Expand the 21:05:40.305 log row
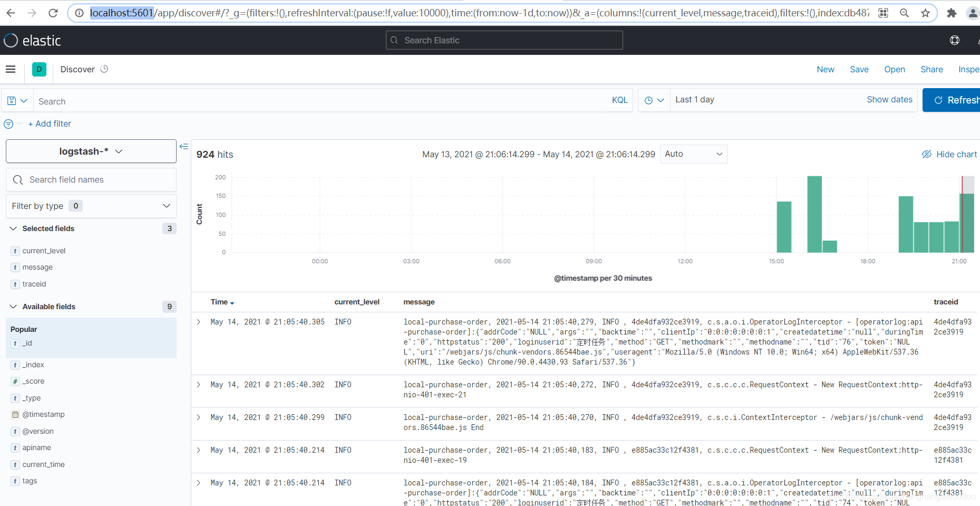The image size is (980, 506). (x=199, y=322)
